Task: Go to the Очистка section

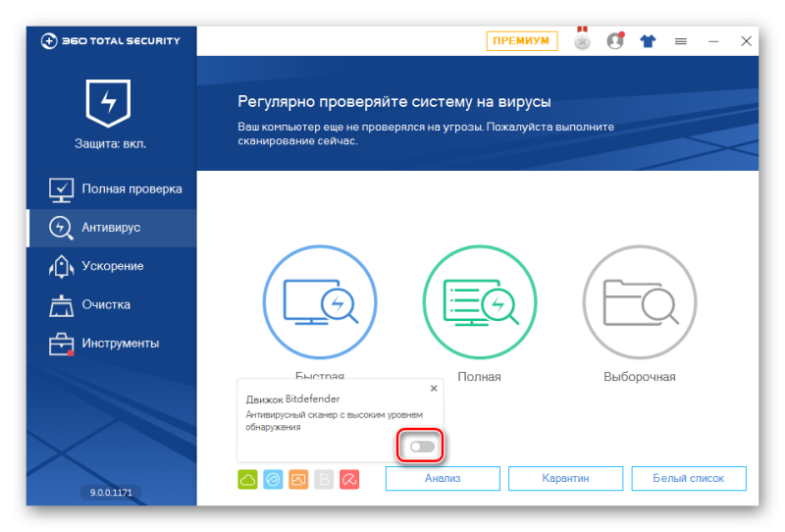Action: point(112,304)
